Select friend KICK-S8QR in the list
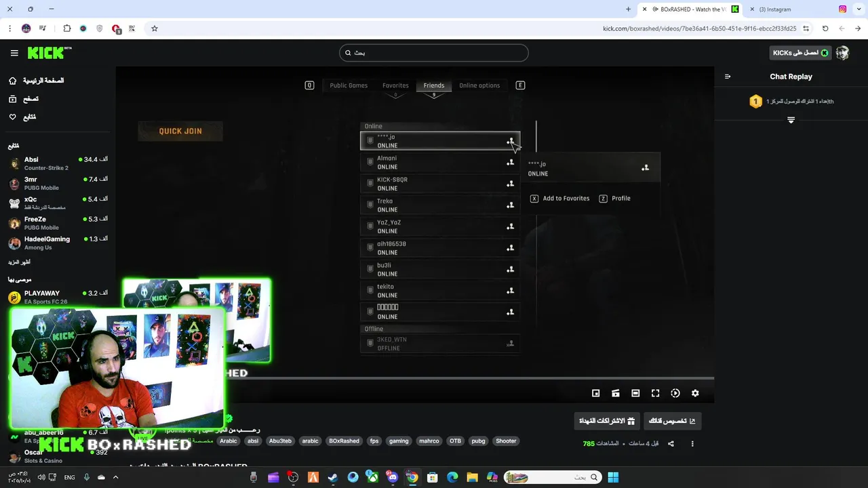This screenshot has width=868, height=488. click(440, 184)
